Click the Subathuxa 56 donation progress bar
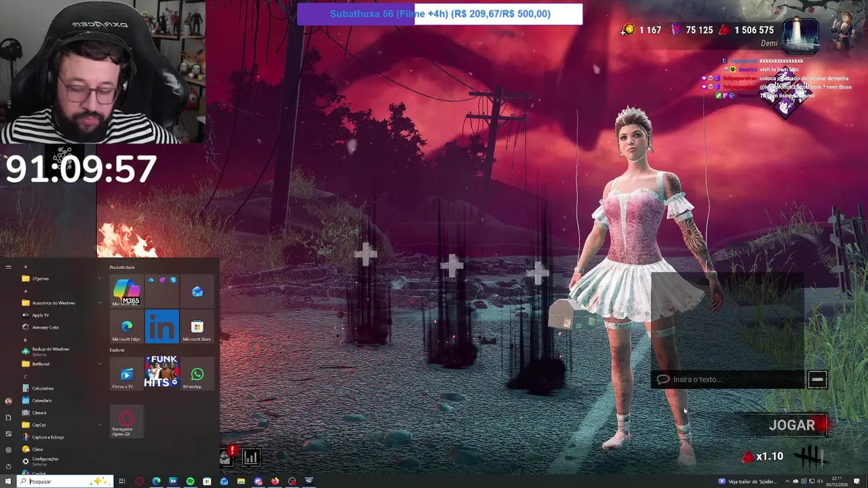 click(x=439, y=14)
